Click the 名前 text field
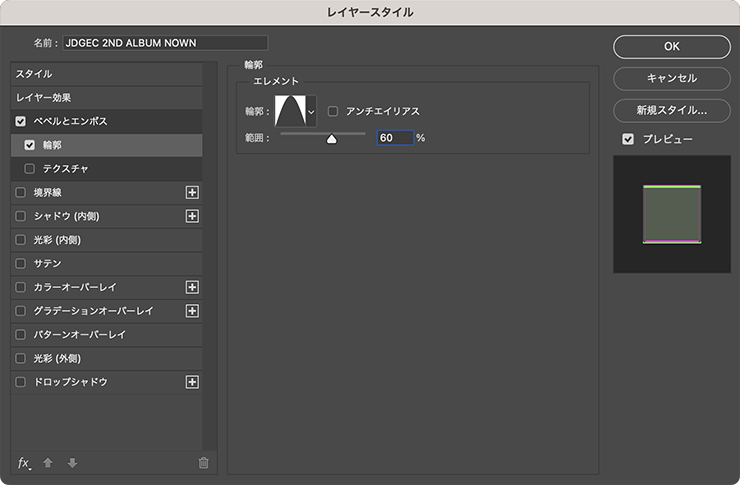Image resolution: width=740 pixels, height=485 pixels. point(165,43)
